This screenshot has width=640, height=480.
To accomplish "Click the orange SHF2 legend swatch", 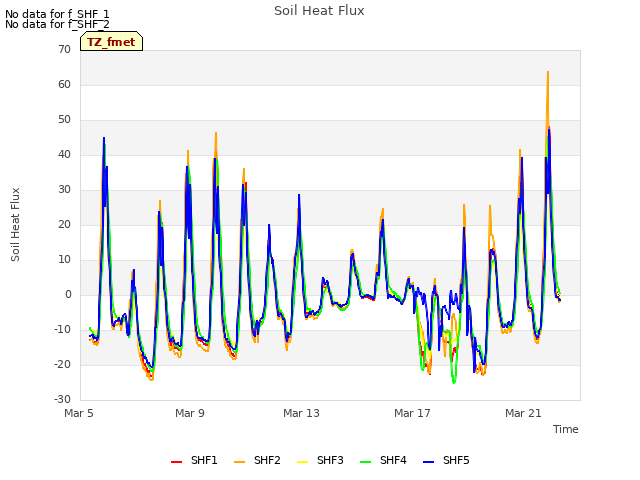I will point(240,462).
